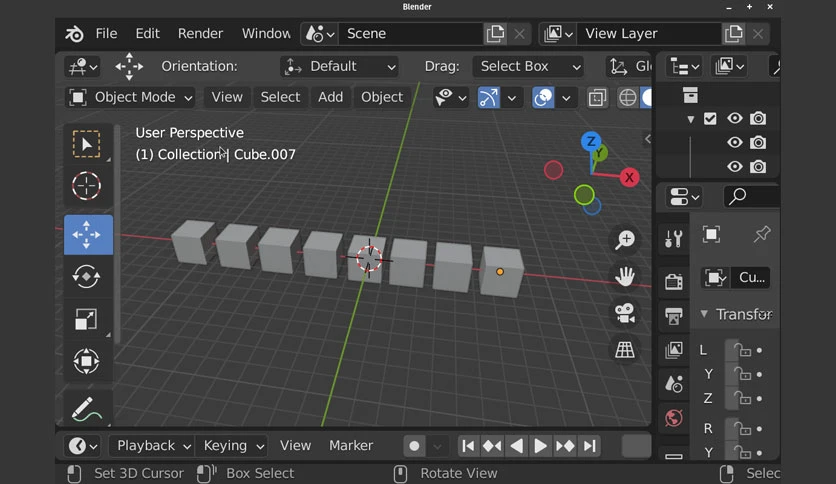Viewport: 836px width, 484px height.
Task: Play the animation forward
Action: [x=540, y=446]
